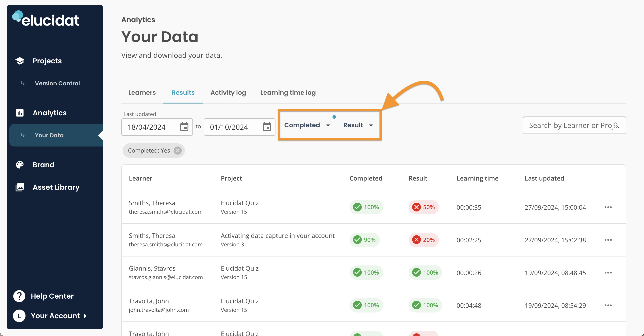Open the Help Center link
Screen dimensions: 644x336
point(52,296)
